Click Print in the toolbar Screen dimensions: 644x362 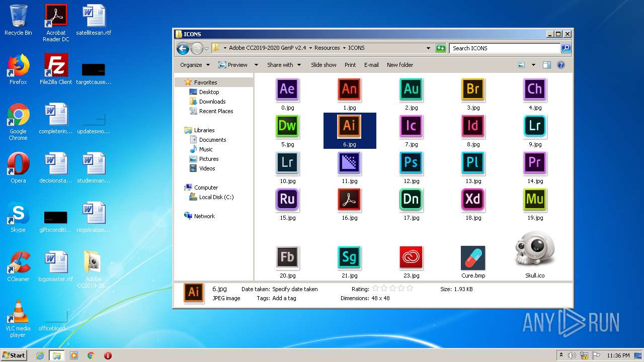350,65
